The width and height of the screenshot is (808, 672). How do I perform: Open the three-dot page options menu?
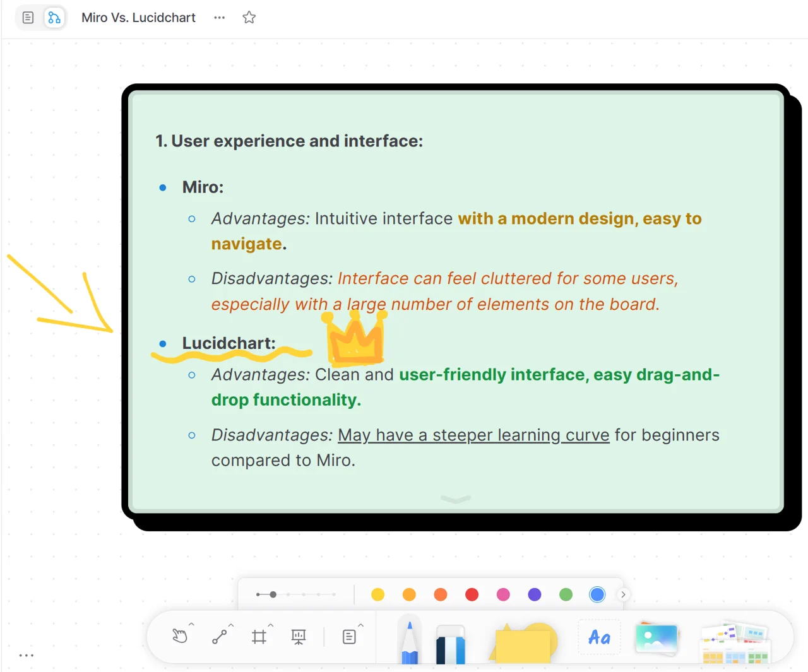[x=219, y=18]
